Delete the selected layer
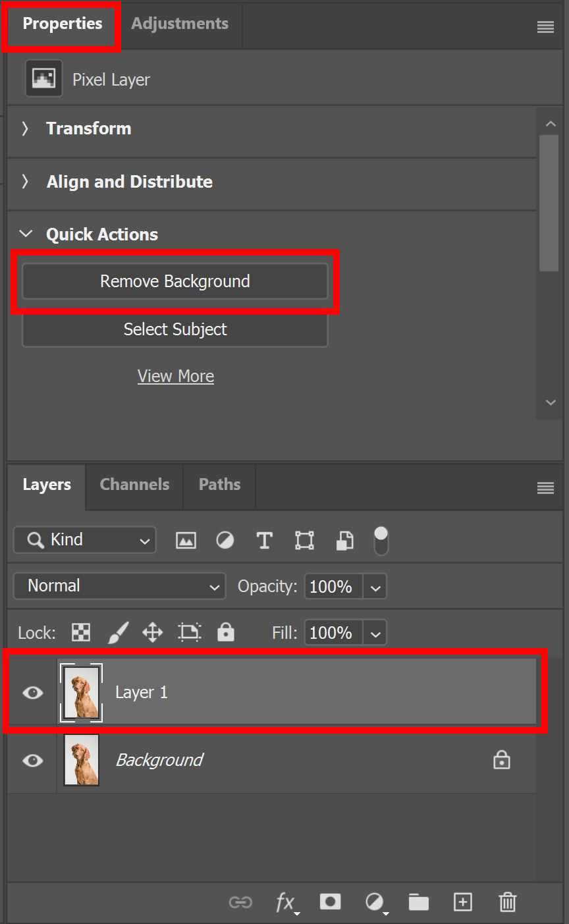The height and width of the screenshot is (924, 569). (x=507, y=902)
